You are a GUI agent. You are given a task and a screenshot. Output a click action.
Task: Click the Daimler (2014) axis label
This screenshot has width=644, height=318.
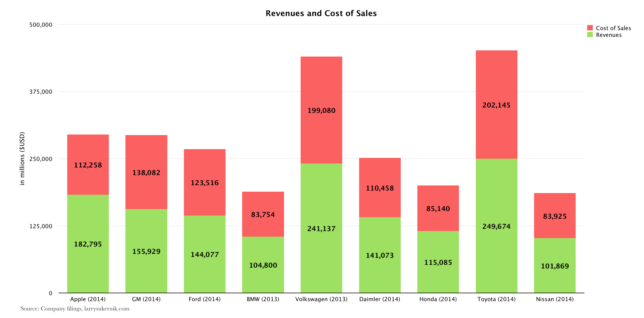coord(380,299)
